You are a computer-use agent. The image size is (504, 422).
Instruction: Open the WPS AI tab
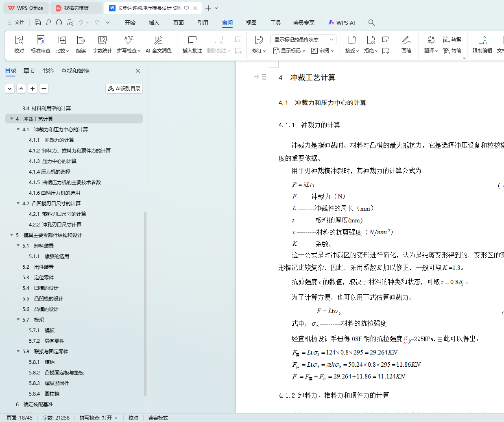coord(342,23)
